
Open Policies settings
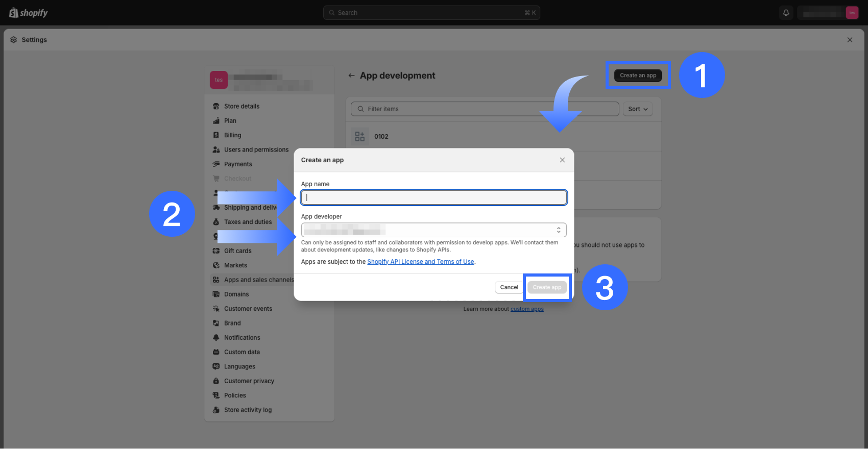tap(235, 395)
